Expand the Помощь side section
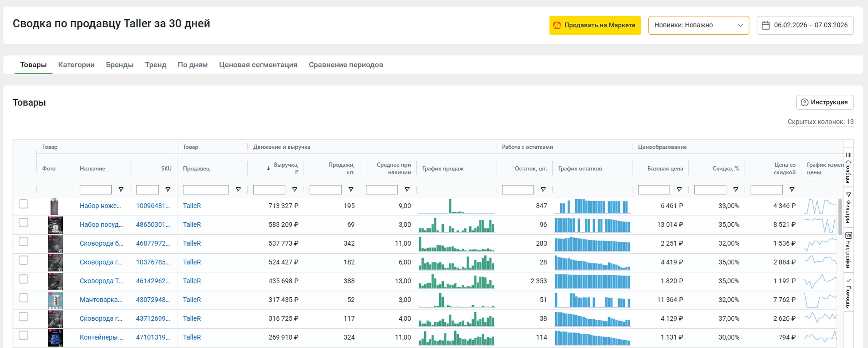The height and width of the screenshot is (348, 868). pyautogui.click(x=849, y=293)
